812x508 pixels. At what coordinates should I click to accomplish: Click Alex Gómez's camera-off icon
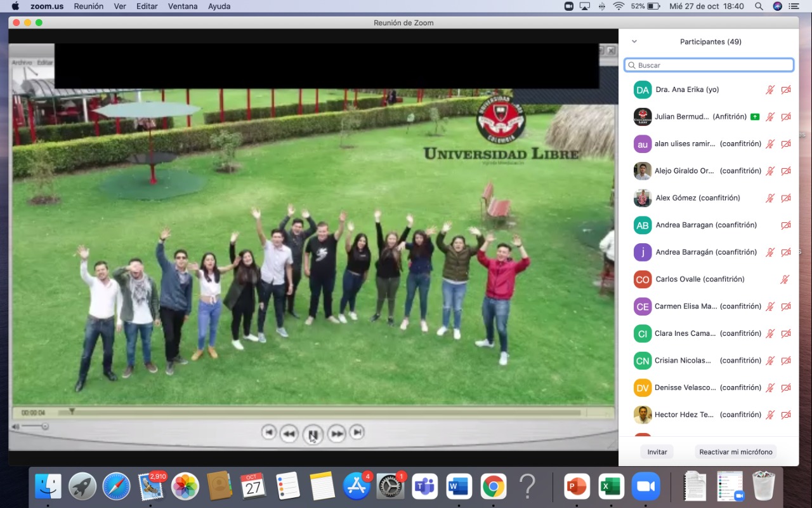click(786, 198)
